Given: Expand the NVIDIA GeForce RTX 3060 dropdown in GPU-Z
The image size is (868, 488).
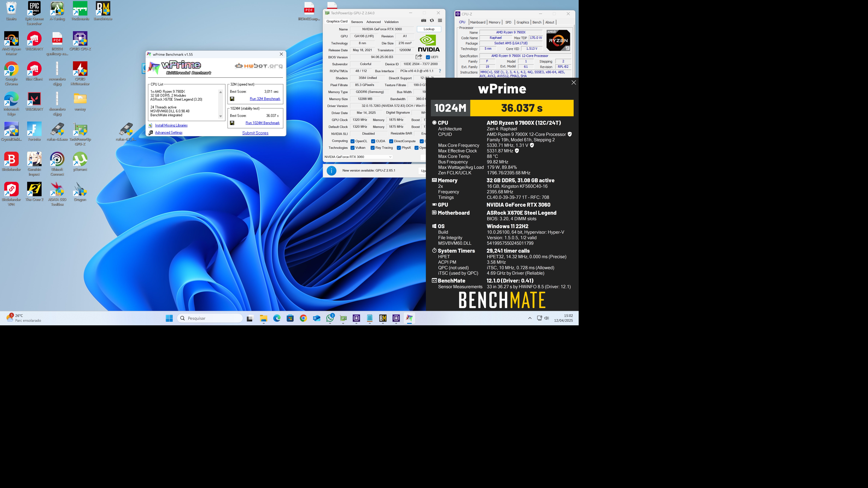Looking at the screenshot, I should (x=358, y=157).
